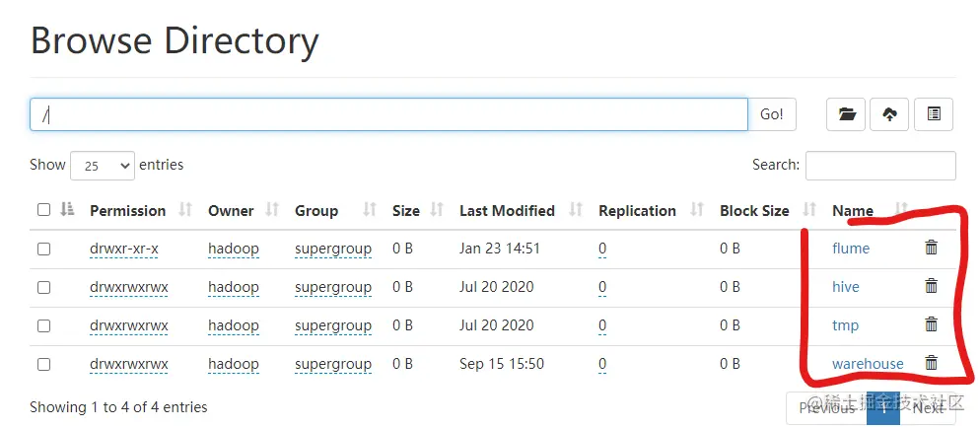Image resolution: width=980 pixels, height=428 pixels.
Task: Click the Permission column header
Action: 127,211
